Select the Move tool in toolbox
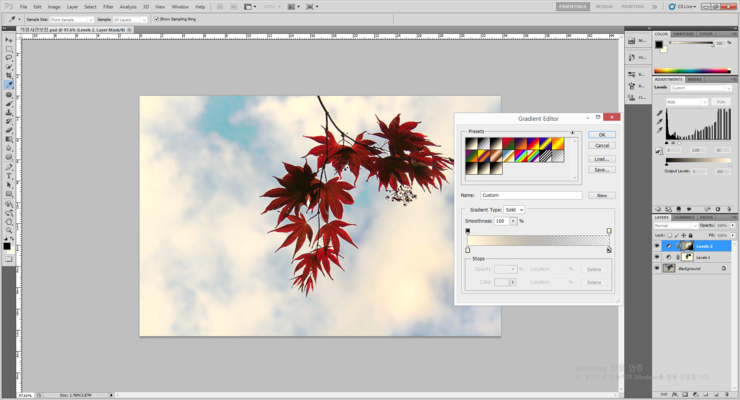The width and height of the screenshot is (740, 400). click(9, 40)
